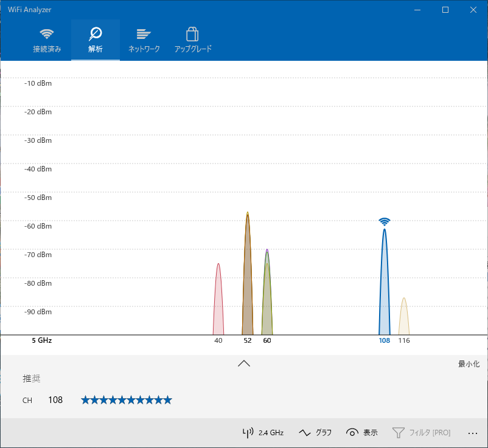Click the channel 108 axis label
The image size is (488, 448).
(x=384, y=341)
